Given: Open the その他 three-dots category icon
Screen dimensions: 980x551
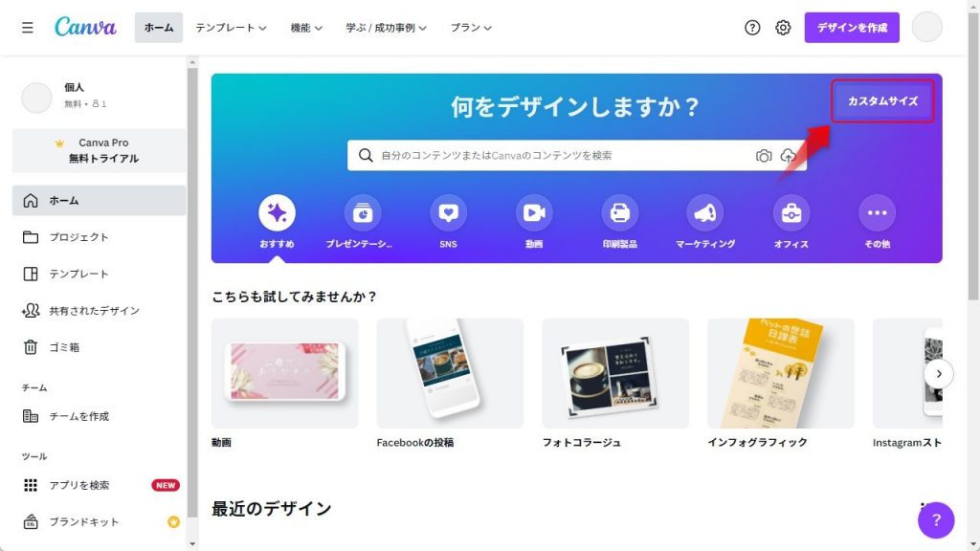Looking at the screenshot, I should click(x=877, y=213).
